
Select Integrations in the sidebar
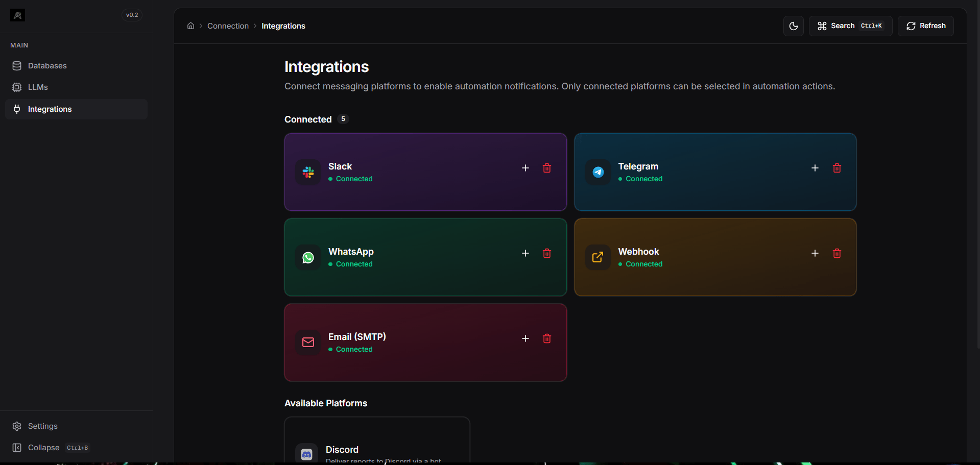[77, 109]
